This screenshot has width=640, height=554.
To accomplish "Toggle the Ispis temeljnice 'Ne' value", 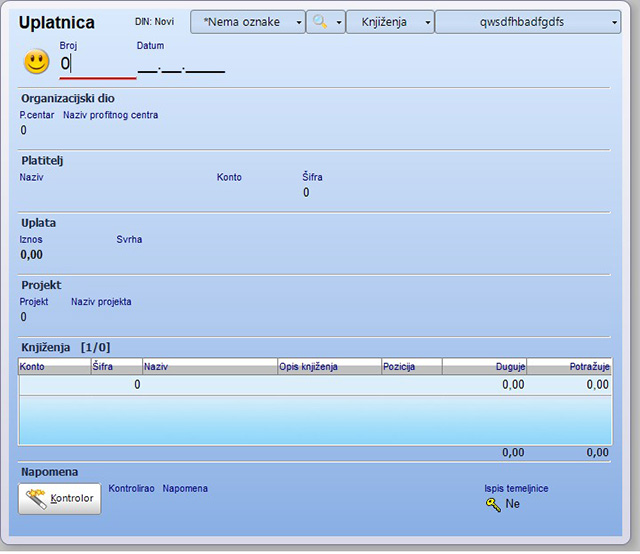I will click(x=513, y=505).
